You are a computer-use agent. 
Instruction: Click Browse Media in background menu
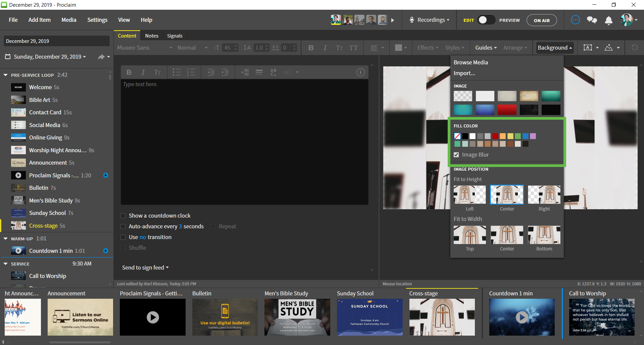click(x=470, y=62)
